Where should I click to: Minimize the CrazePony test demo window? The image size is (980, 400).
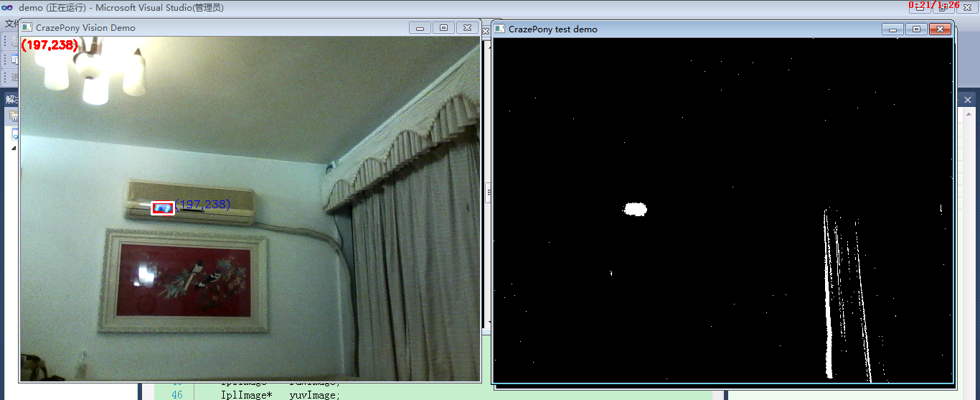892,29
